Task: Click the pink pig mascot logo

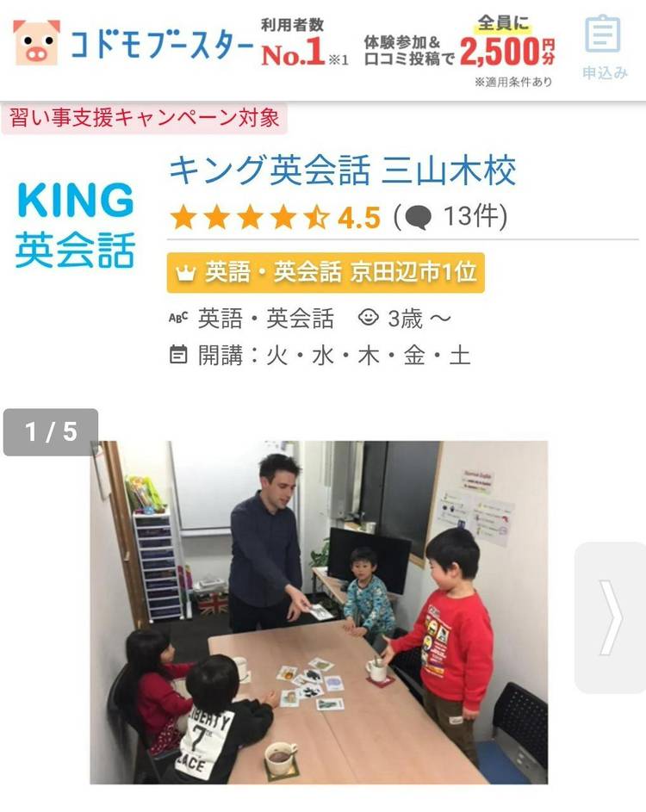Action: [x=36, y=42]
